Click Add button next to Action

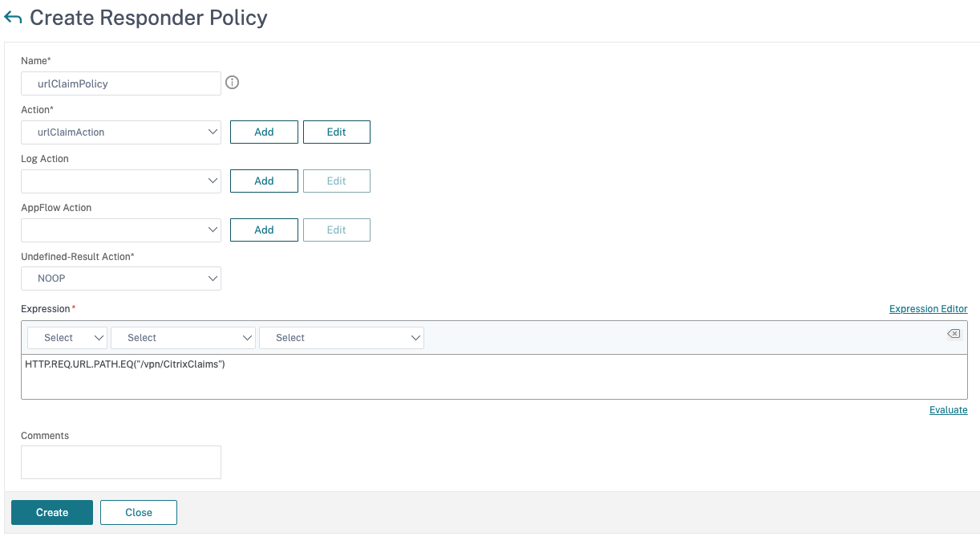264,132
